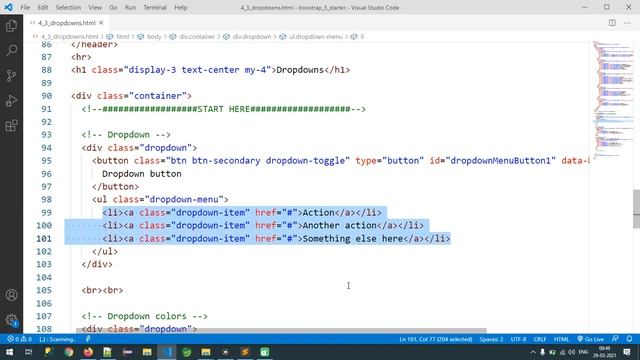Open the Go menu

point(113,7)
